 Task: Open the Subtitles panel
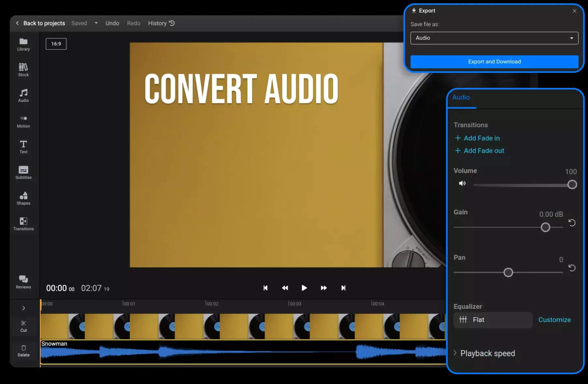[x=23, y=173]
